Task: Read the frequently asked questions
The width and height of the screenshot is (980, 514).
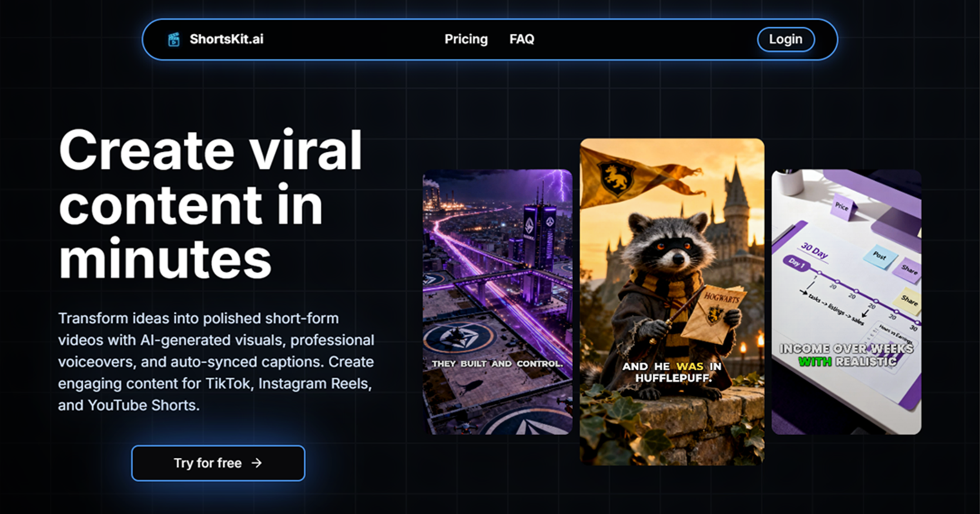Action: [522, 39]
